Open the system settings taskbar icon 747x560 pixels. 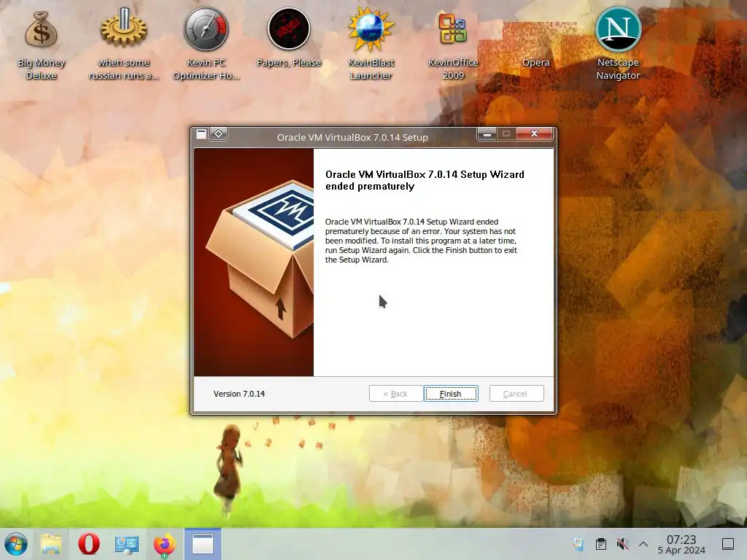[126, 544]
